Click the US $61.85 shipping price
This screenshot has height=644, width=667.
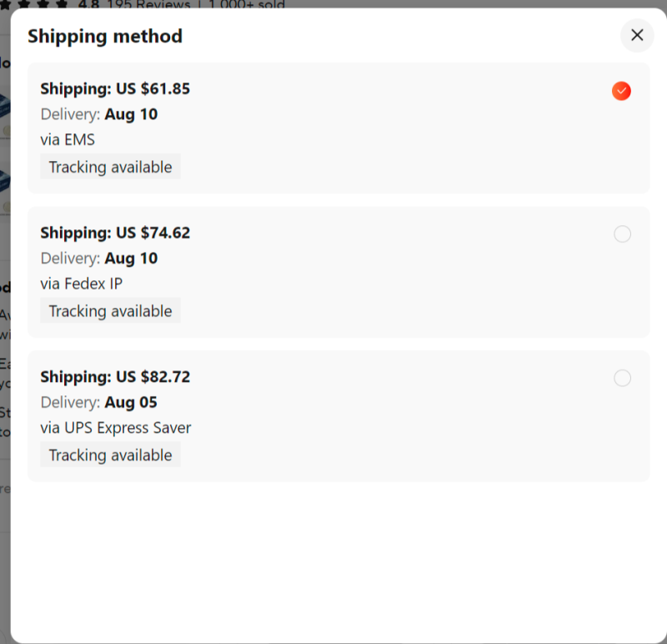click(x=153, y=88)
